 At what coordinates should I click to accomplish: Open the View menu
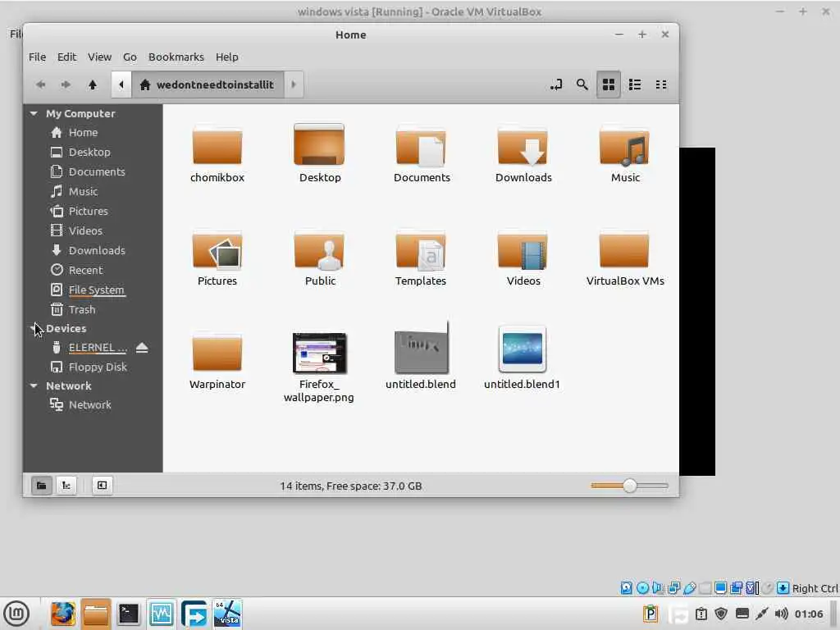[99, 57]
